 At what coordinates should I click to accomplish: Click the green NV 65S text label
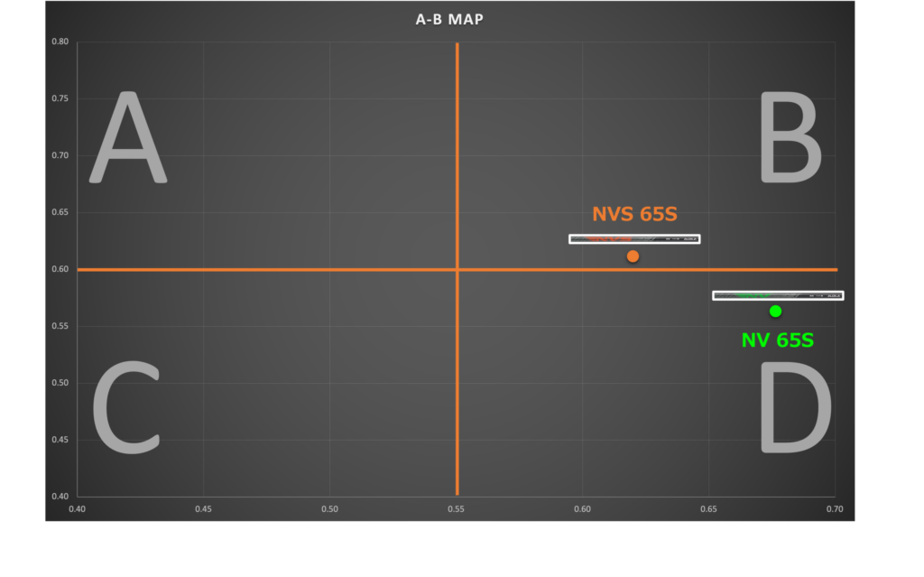click(x=777, y=341)
